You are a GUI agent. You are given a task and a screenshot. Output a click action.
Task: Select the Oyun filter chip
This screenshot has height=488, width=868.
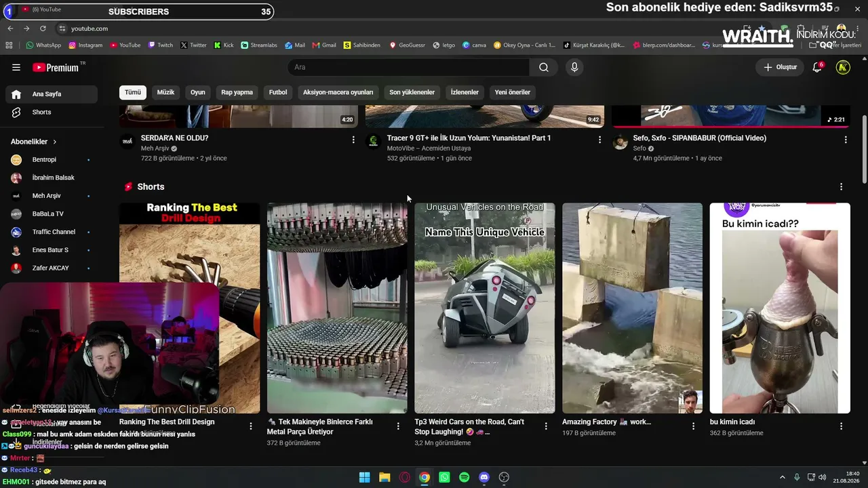pos(197,92)
